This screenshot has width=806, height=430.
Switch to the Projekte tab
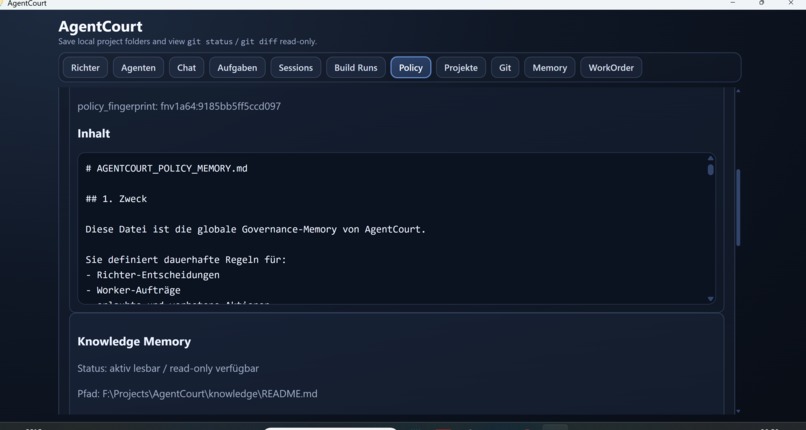point(461,67)
